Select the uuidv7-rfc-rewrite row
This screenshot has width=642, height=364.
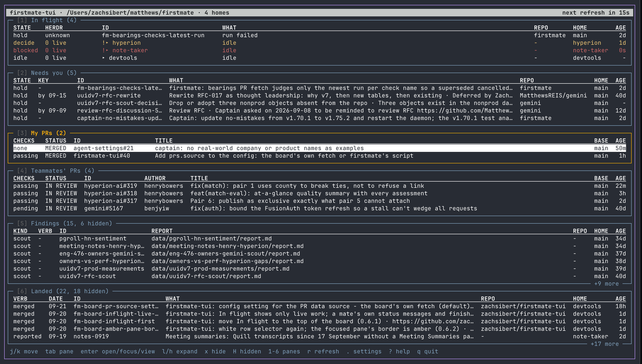point(319,96)
